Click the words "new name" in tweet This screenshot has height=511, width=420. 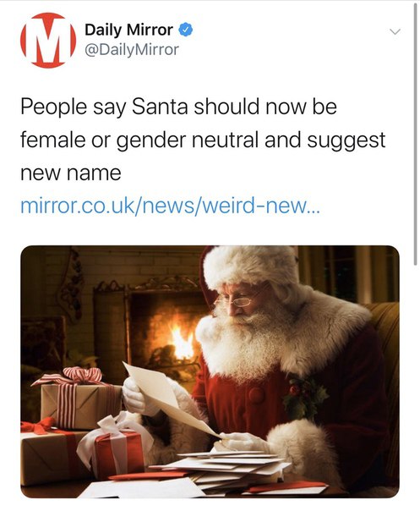[x=71, y=173]
